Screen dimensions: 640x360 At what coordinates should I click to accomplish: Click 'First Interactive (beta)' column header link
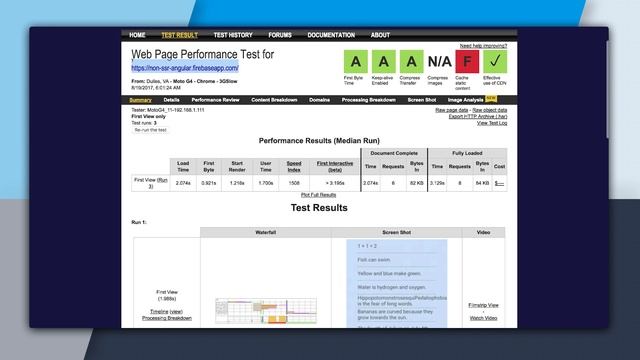coord(335,167)
